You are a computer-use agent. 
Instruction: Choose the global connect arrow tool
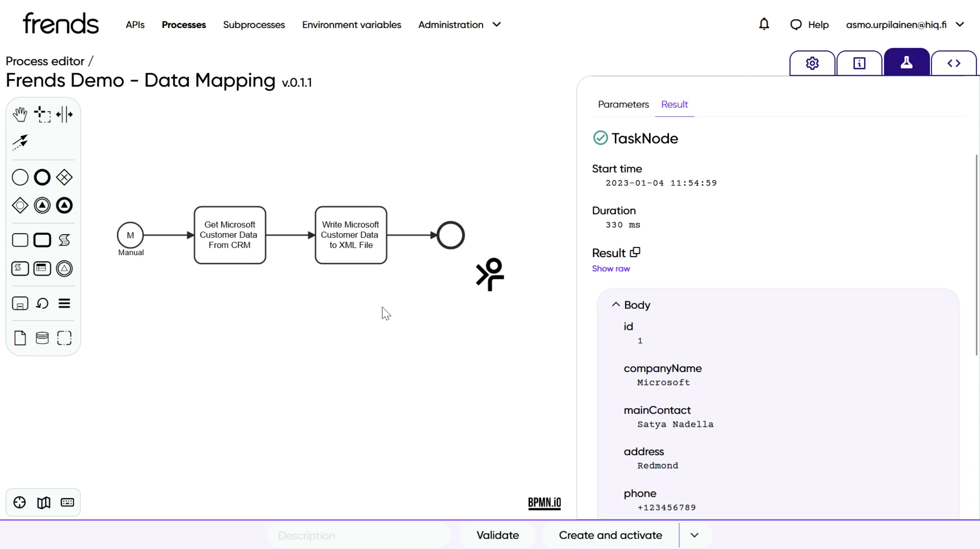click(x=20, y=142)
